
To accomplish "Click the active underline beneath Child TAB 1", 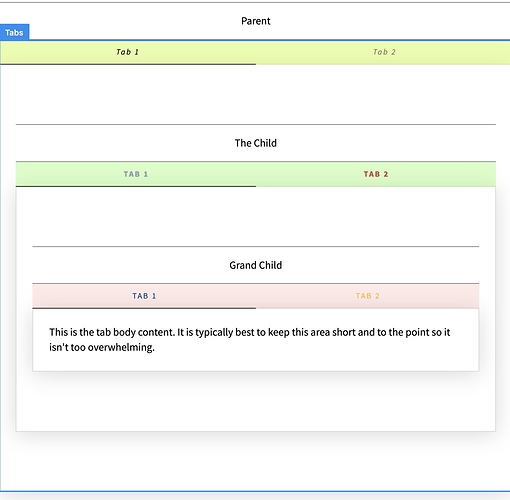I will (136, 186).
